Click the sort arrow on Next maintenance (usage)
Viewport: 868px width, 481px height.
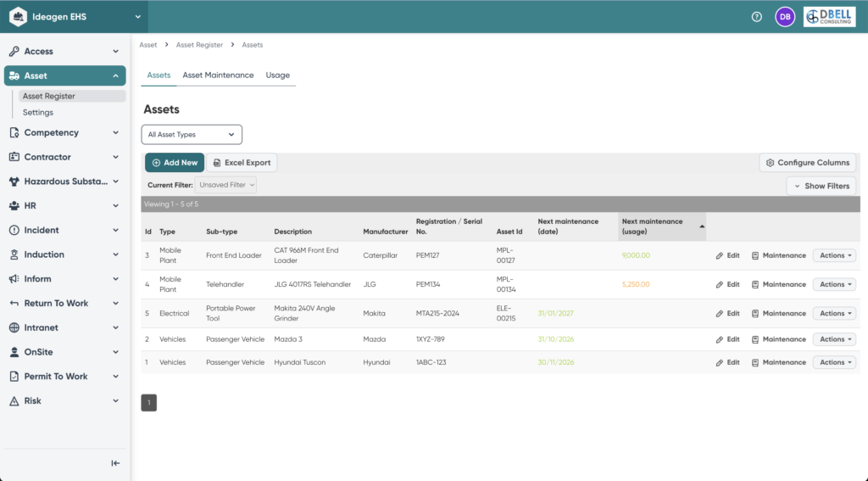(702, 227)
